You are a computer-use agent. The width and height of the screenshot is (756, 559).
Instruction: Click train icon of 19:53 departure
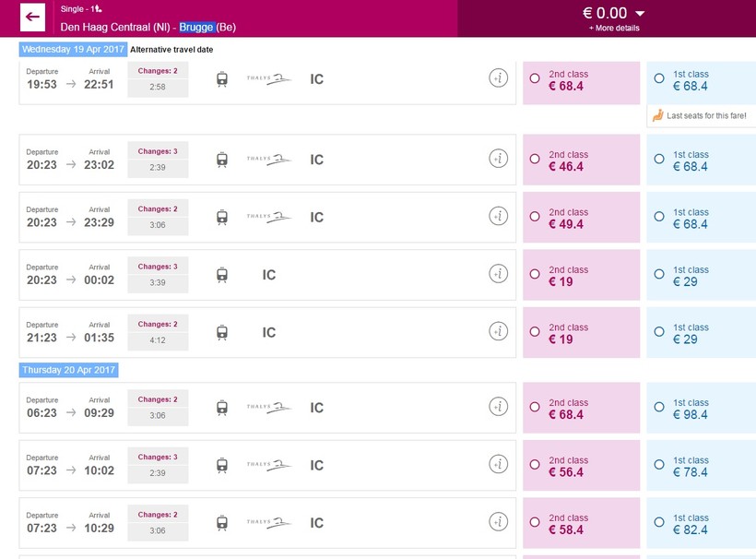pyautogui.click(x=222, y=79)
